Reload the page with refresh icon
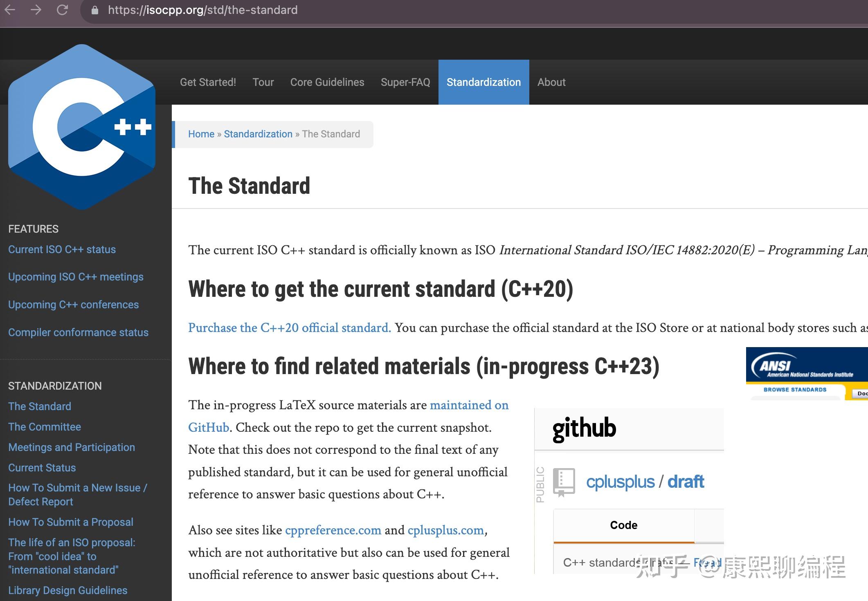The width and height of the screenshot is (868, 601). (62, 10)
